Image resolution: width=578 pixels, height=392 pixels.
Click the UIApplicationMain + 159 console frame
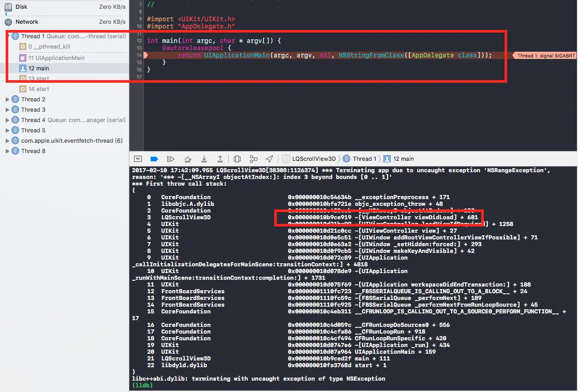click(x=291, y=352)
